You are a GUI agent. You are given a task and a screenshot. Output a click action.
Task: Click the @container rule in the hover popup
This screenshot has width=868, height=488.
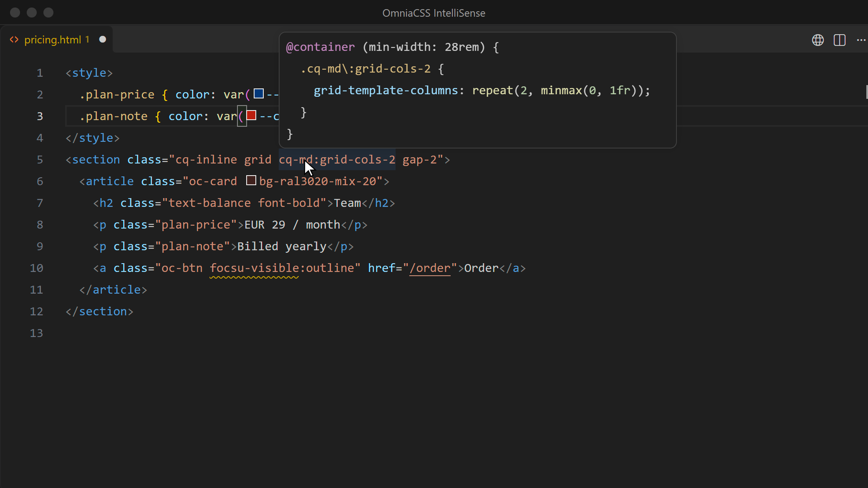(320, 47)
